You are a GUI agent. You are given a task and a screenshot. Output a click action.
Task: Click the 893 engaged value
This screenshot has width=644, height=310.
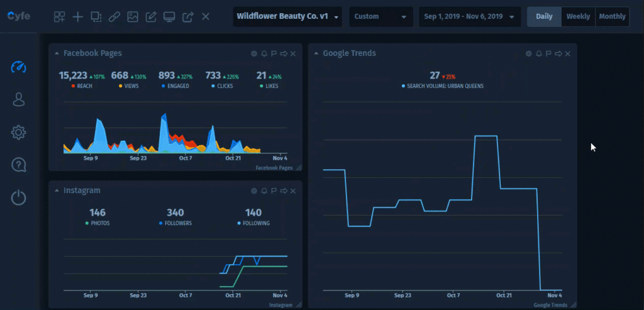click(x=167, y=75)
